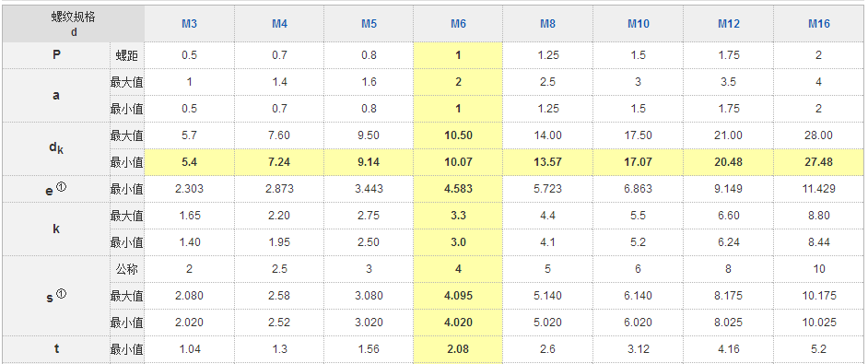Select the P row label

coord(56,55)
